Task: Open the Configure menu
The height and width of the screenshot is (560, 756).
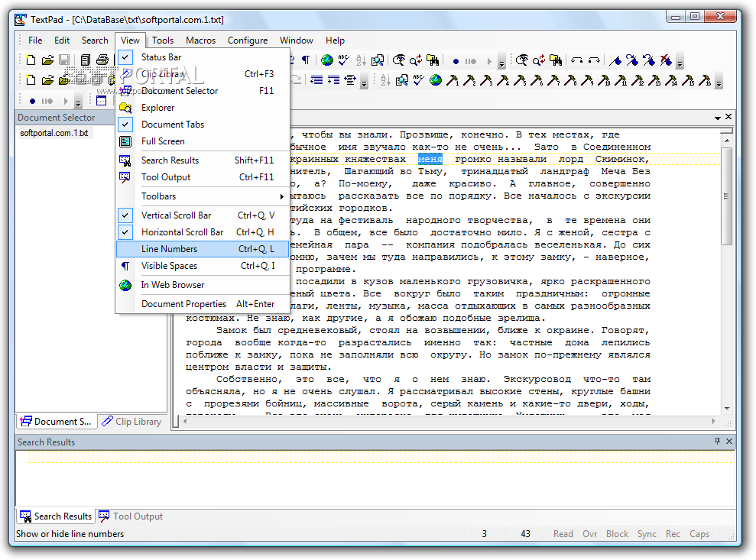Action: coord(248,40)
